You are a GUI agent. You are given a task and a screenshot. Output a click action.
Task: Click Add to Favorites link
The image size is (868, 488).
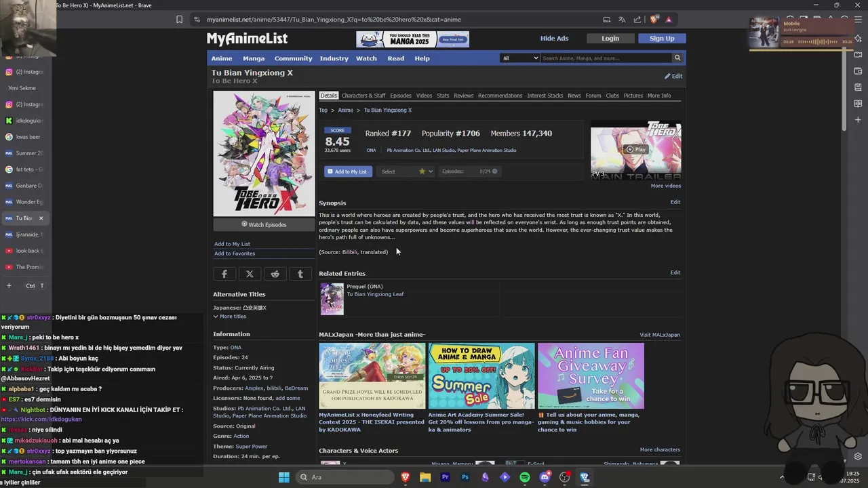[x=235, y=253]
